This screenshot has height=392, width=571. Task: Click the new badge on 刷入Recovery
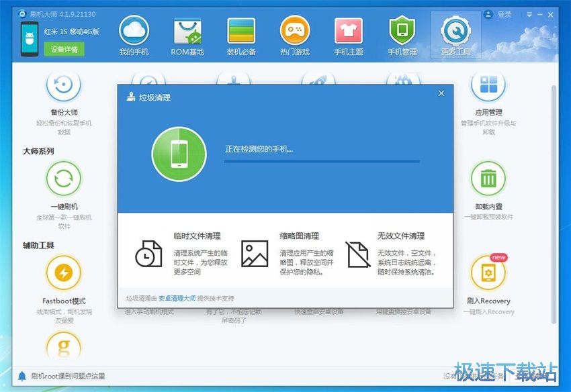point(498,257)
